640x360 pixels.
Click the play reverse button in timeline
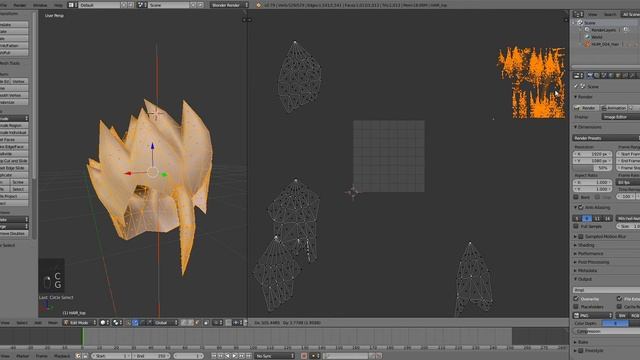click(x=228, y=356)
